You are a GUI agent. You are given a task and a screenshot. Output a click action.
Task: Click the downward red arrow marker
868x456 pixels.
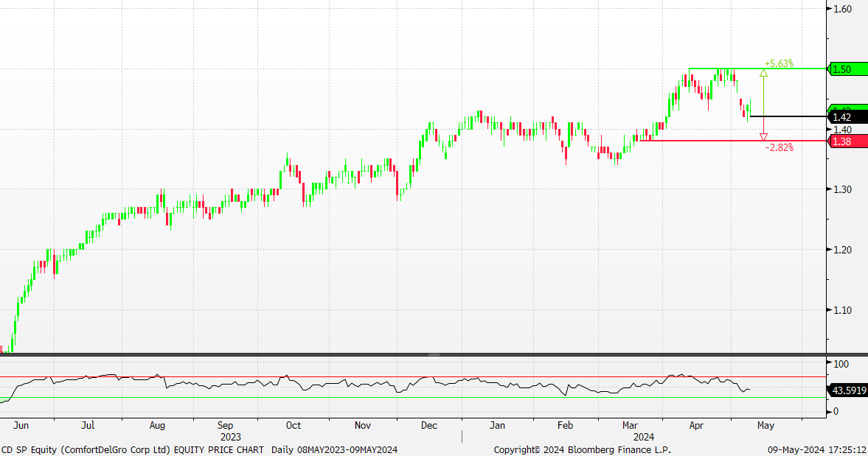[x=763, y=136]
